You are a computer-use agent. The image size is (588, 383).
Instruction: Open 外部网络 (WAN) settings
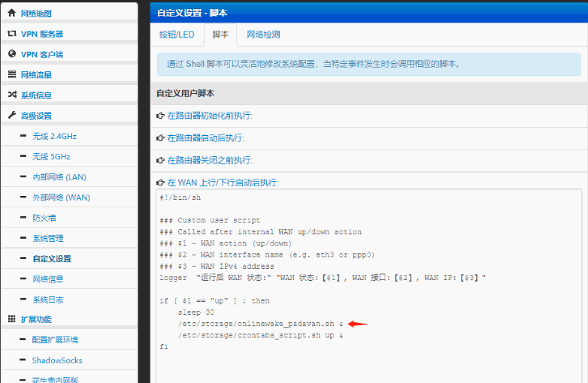[61, 198]
